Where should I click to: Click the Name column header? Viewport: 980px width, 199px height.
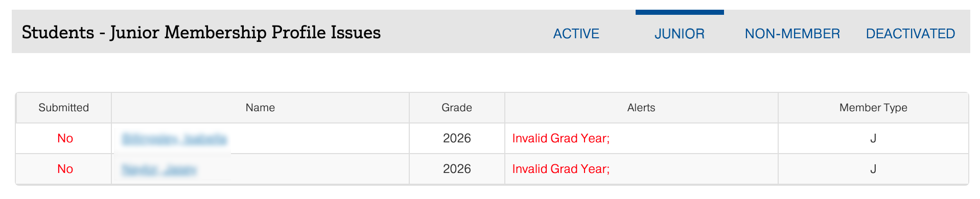click(x=260, y=108)
